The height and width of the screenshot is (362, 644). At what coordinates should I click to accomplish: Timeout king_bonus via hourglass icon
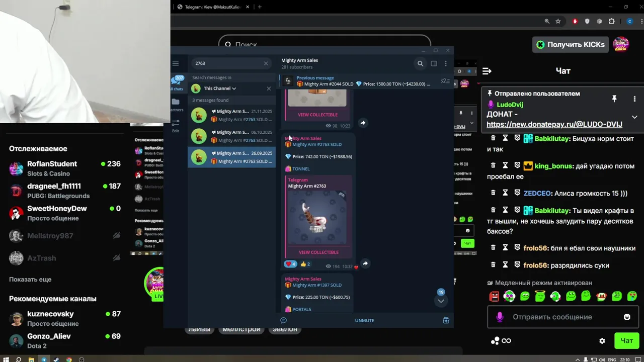pyautogui.click(x=505, y=166)
